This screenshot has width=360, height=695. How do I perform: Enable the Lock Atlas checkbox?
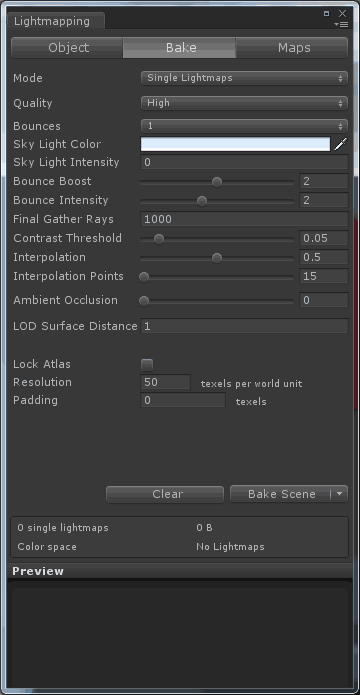tap(147, 365)
